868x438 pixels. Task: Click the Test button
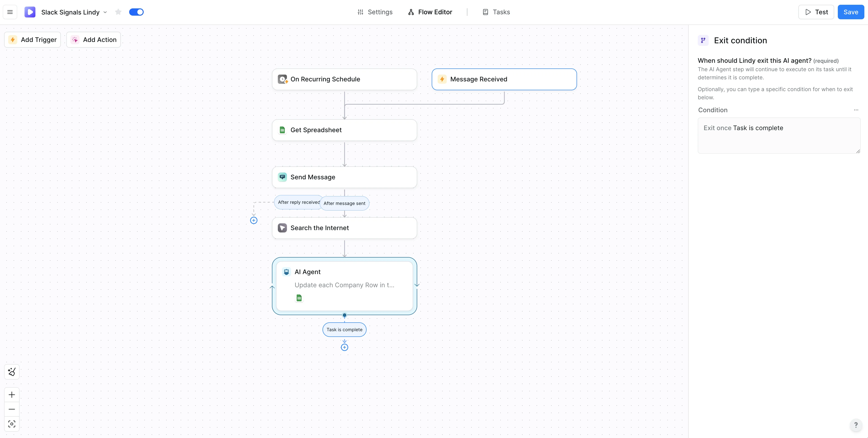coord(816,12)
